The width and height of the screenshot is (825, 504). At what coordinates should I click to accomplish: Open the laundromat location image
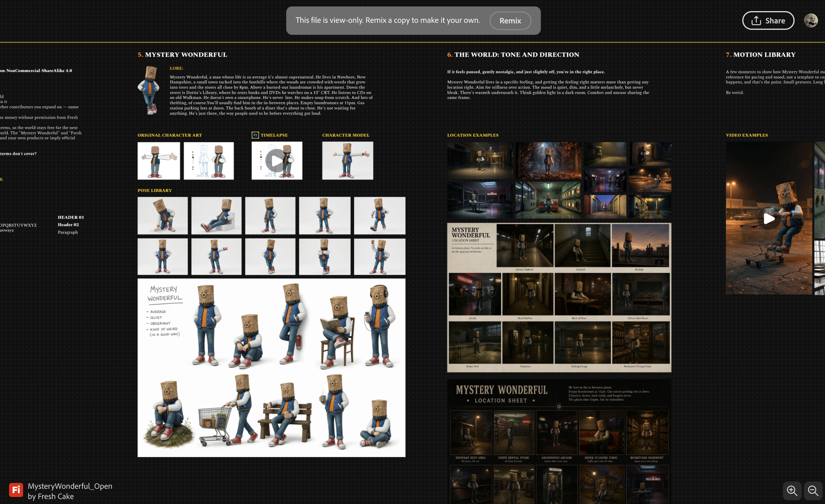tap(548, 200)
